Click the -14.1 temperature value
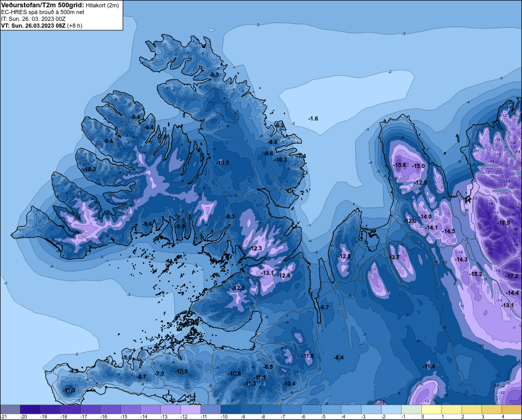The width and height of the screenshot is (522, 420). pos(432,227)
